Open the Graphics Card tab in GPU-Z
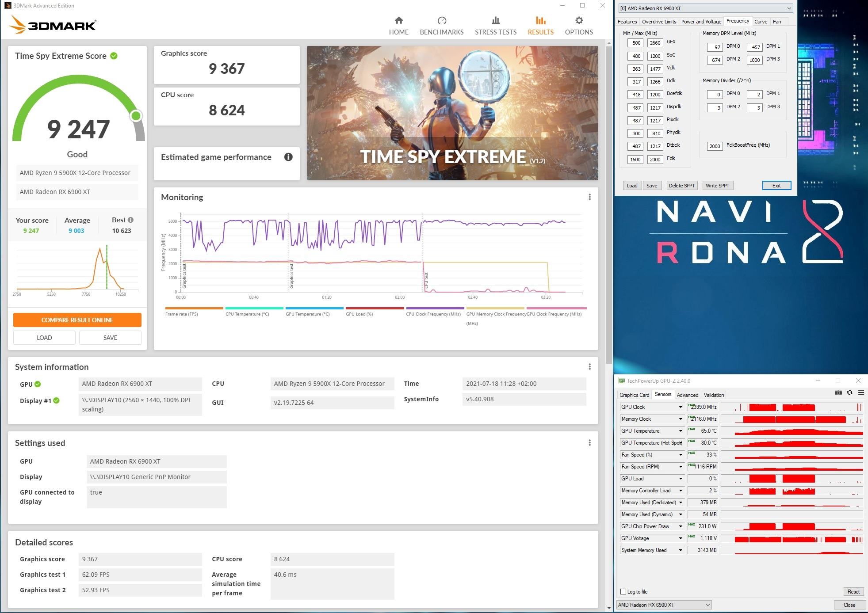Image resolution: width=868 pixels, height=613 pixels. click(634, 395)
